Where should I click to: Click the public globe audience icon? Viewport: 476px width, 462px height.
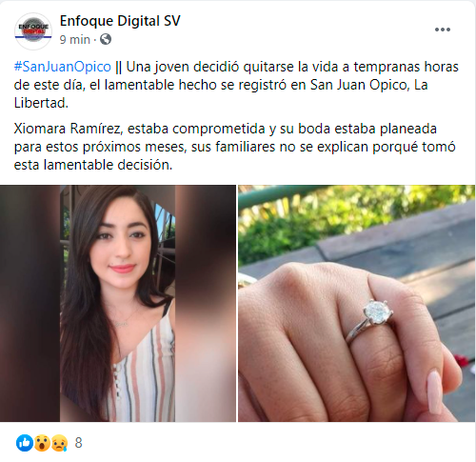106,39
